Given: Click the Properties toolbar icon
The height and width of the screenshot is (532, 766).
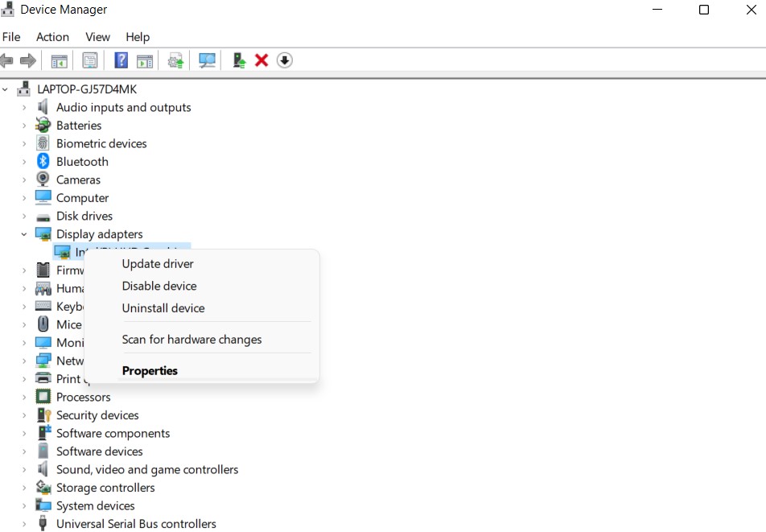Looking at the screenshot, I should (90, 60).
